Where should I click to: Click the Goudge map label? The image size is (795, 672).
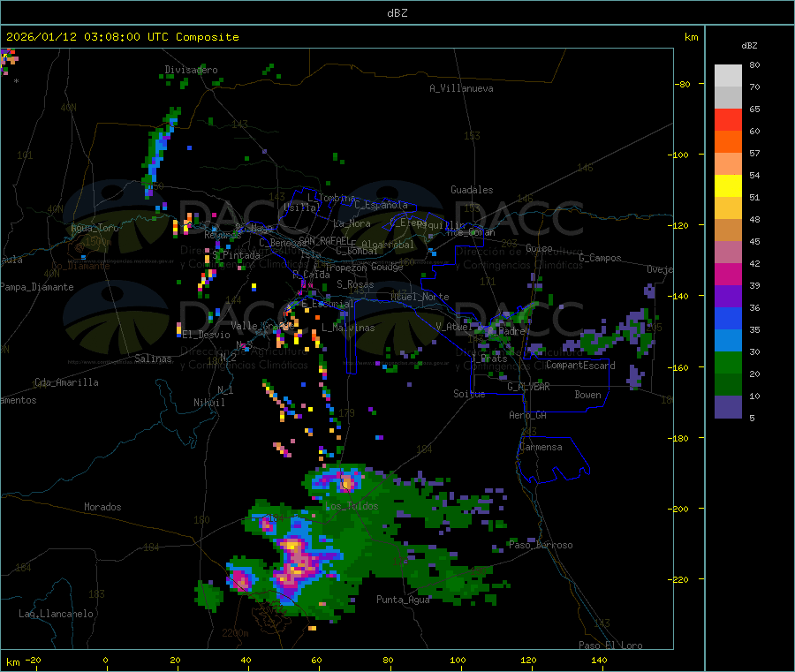click(x=387, y=267)
